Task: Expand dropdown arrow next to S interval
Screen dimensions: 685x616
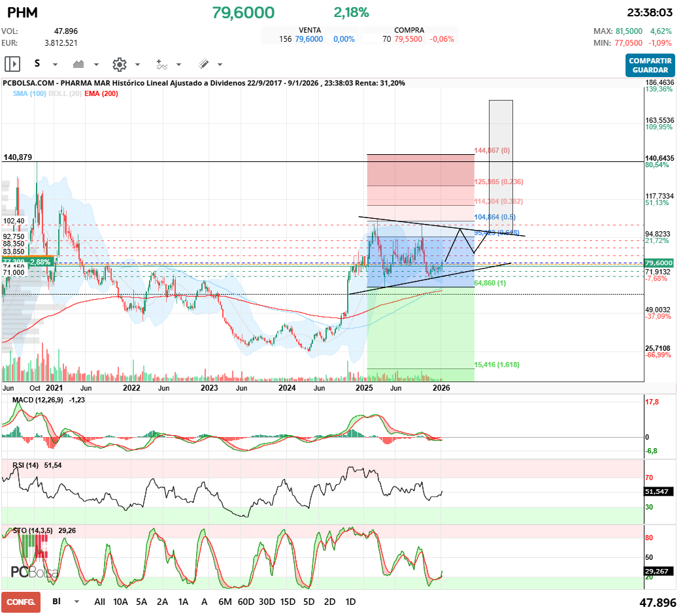Action: click(55, 65)
